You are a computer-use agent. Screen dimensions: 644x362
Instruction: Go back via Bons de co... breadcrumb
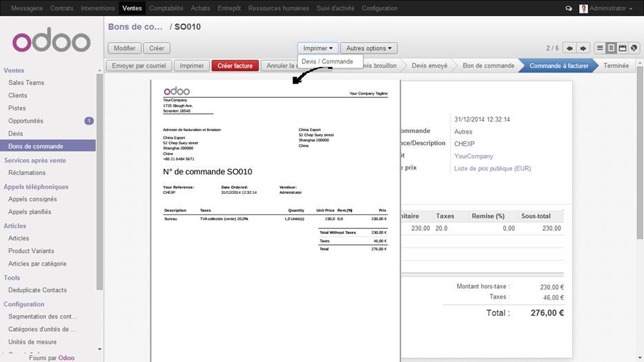pyautogui.click(x=135, y=27)
